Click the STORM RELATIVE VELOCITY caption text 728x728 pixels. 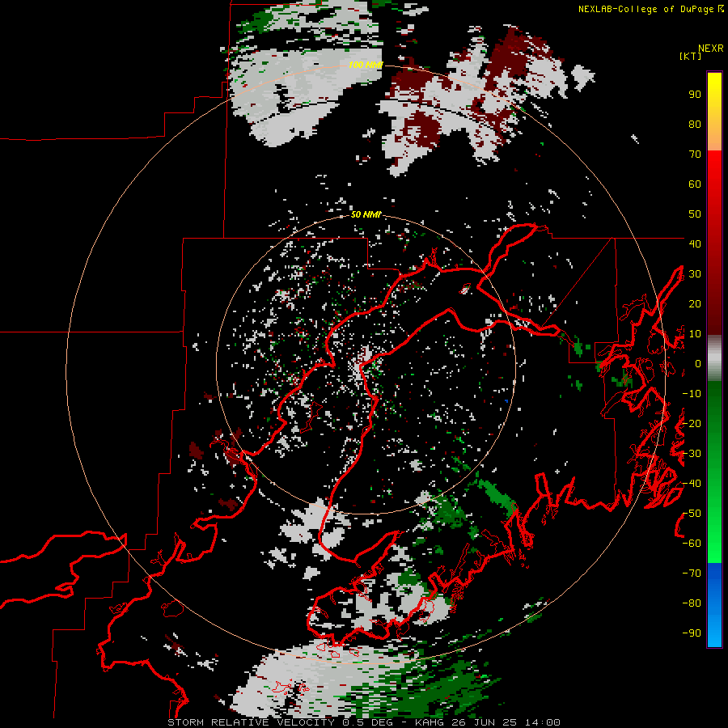[251, 722]
